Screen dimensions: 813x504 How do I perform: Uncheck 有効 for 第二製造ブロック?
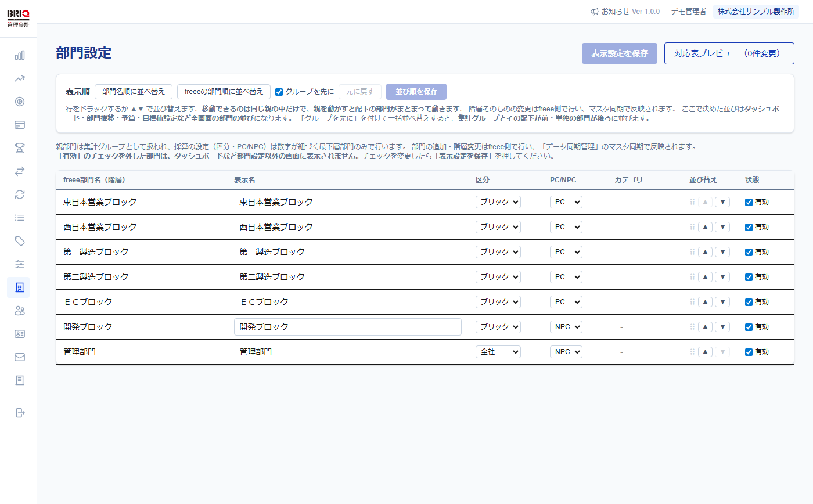click(x=749, y=277)
